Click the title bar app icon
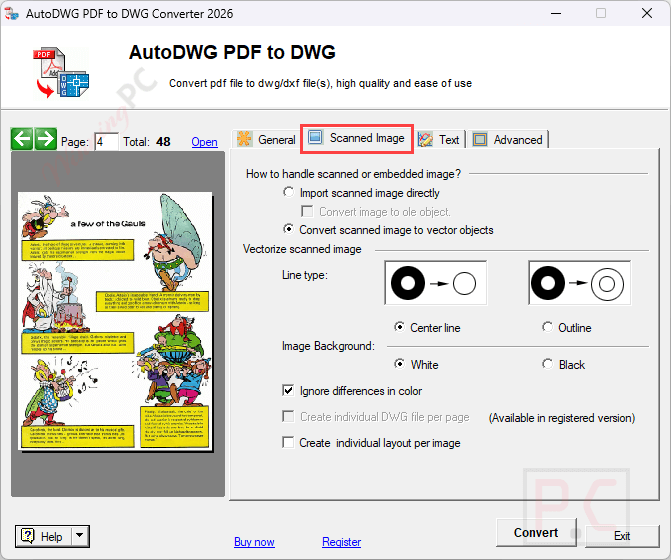 pyautogui.click(x=12, y=14)
